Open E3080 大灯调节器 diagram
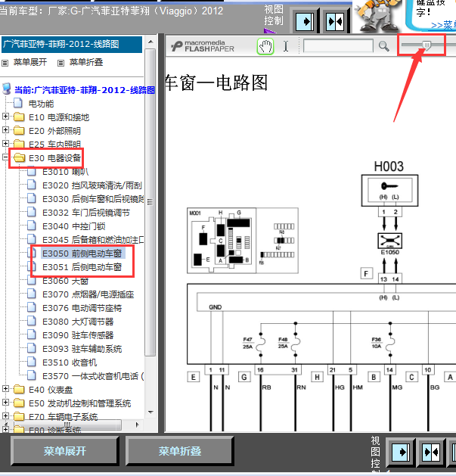Image resolution: width=456 pixels, height=476 pixels. [78, 322]
